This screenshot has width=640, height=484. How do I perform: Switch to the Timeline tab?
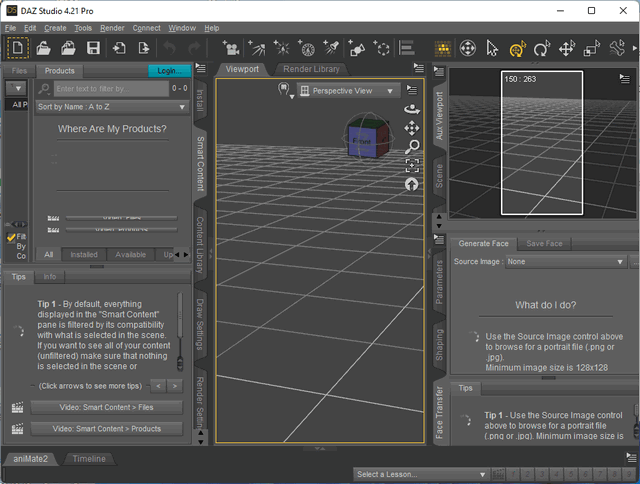click(91, 458)
